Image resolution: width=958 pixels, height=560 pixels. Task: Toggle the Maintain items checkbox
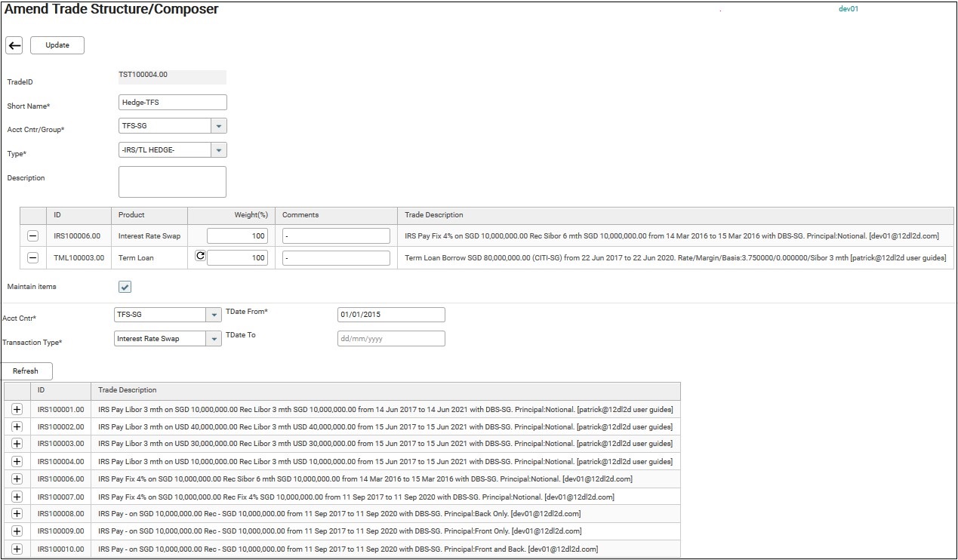(x=125, y=287)
